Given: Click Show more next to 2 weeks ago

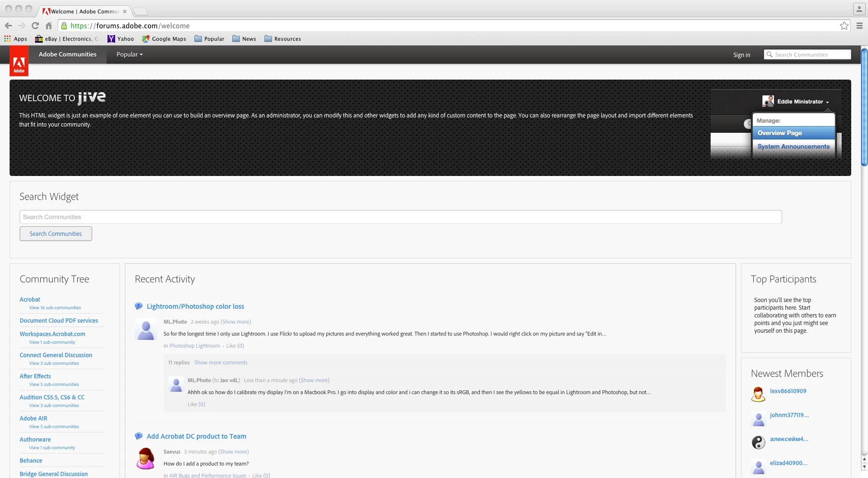Looking at the screenshot, I should point(236,322).
